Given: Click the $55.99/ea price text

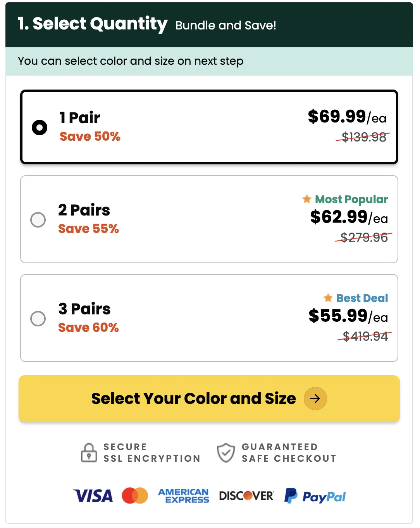Looking at the screenshot, I should point(348,316).
